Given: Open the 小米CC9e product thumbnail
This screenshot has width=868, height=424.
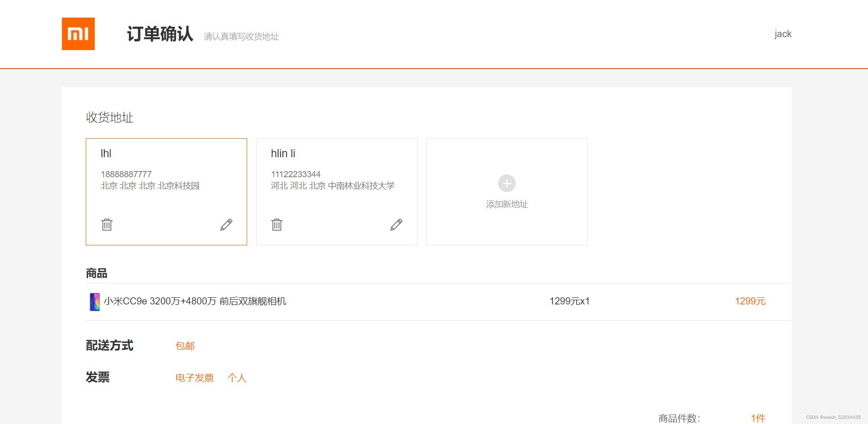Looking at the screenshot, I should (95, 302).
